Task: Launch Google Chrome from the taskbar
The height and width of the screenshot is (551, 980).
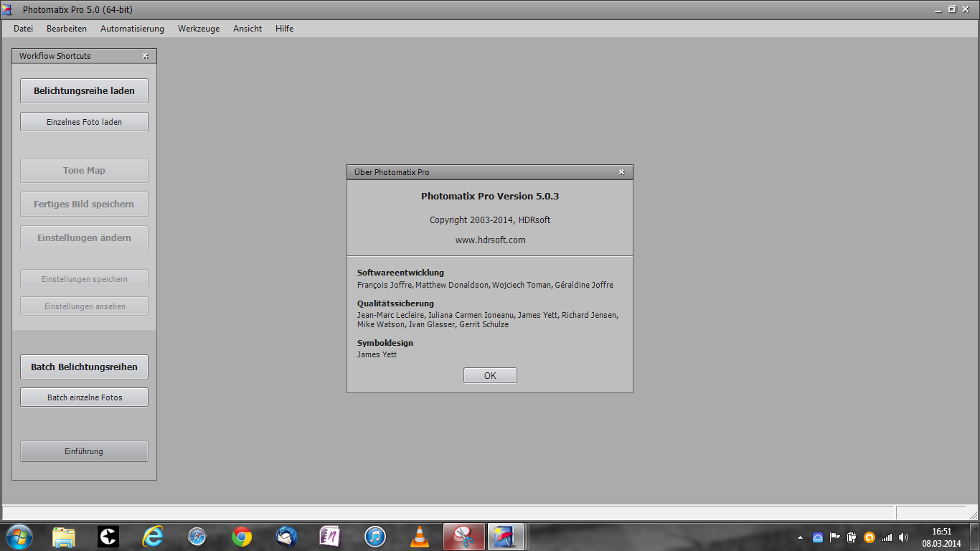Action: coord(242,537)
